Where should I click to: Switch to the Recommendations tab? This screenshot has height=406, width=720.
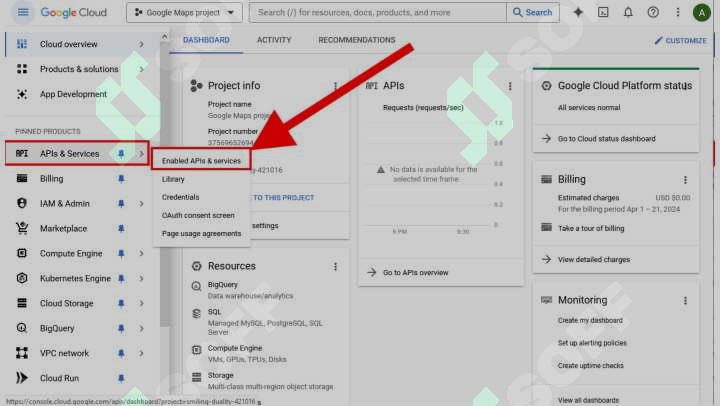(x=357, y=40)
